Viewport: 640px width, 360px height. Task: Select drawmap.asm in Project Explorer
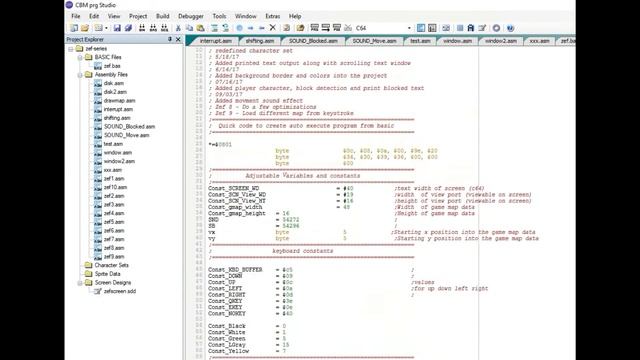click(119, 100)
